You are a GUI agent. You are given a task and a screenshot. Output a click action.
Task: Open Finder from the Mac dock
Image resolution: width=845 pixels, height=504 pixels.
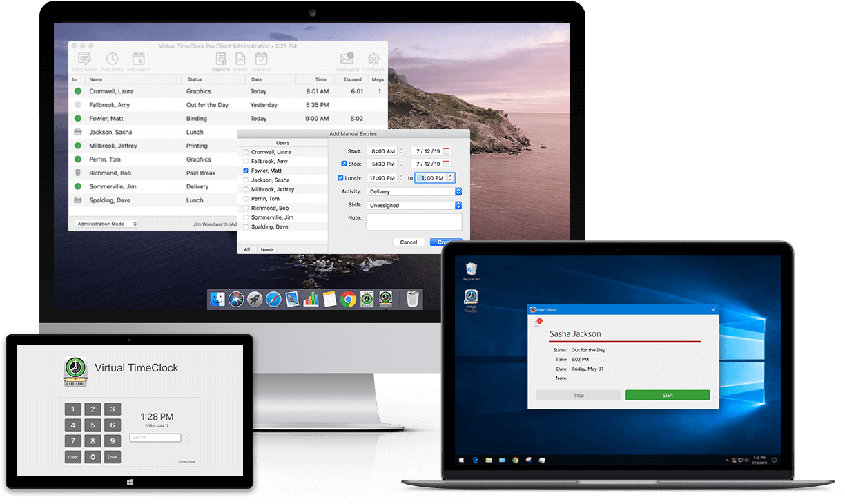pyautogui.click(x=217, y=299)
